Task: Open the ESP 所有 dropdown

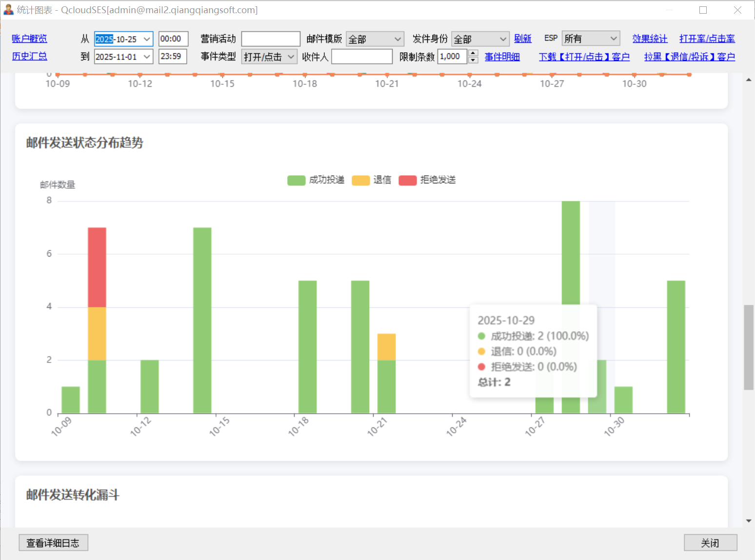Action: 613,39
